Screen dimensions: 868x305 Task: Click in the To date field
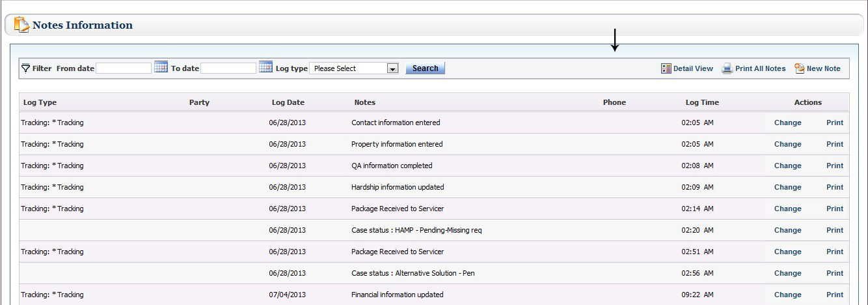[228, 68]
